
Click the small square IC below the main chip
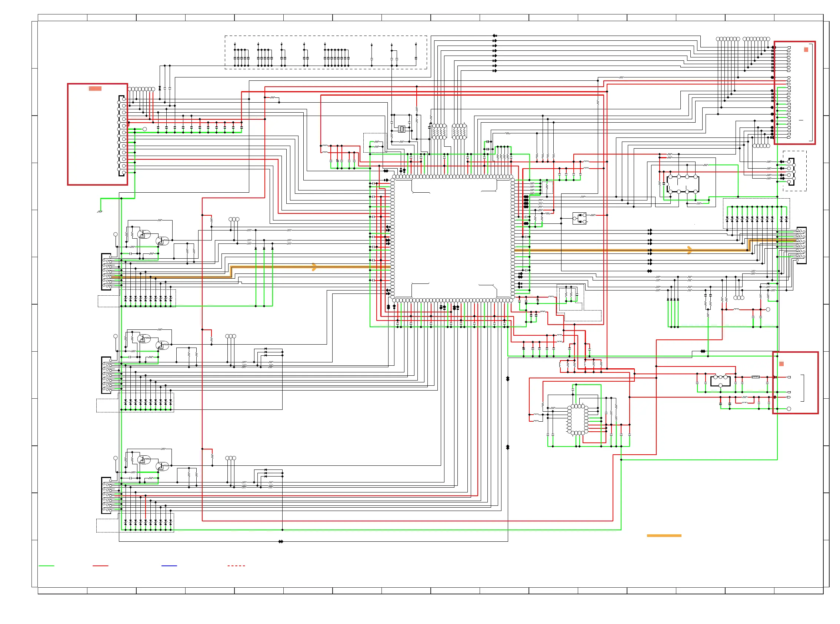point(578,419)
